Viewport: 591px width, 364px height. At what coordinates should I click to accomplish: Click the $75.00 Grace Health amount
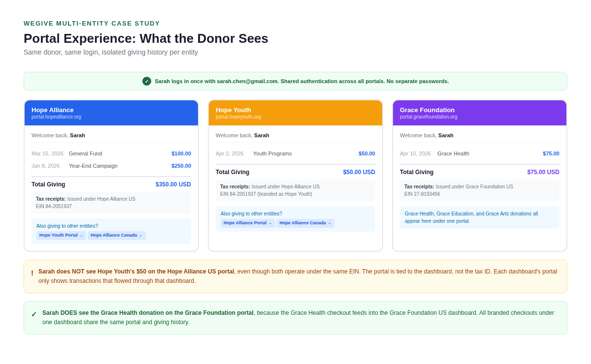(x=551, y=153)
